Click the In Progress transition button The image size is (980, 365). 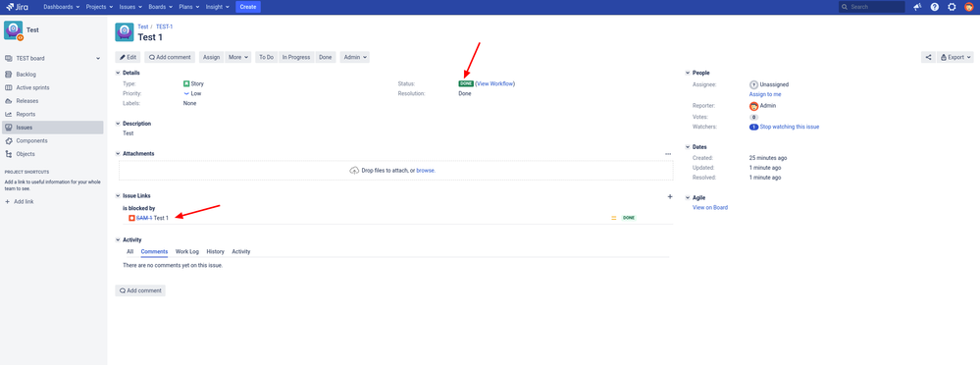(296, 57)
